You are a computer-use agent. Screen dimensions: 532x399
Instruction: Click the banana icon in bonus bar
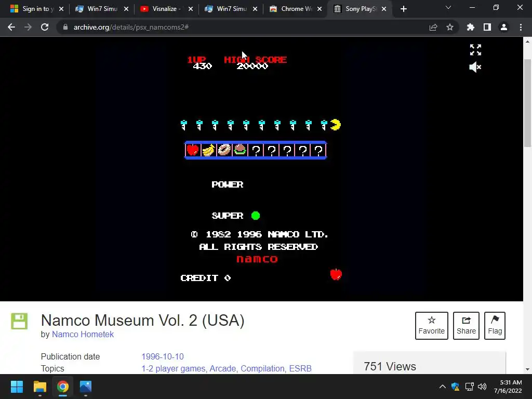(208, 150)
